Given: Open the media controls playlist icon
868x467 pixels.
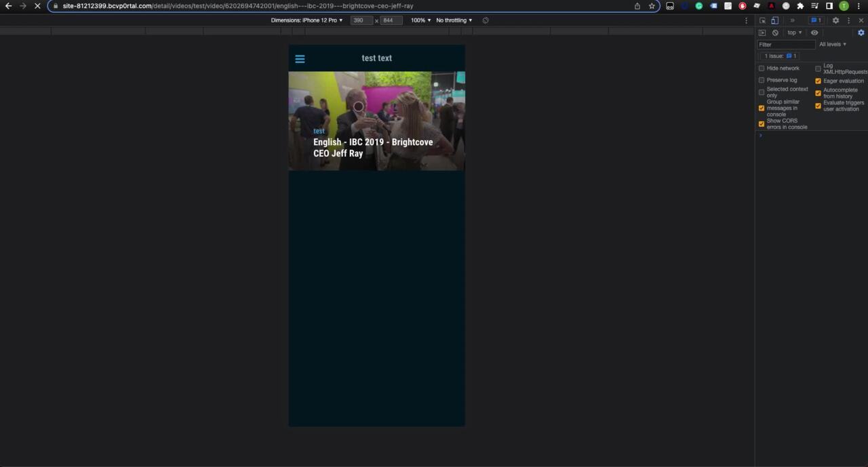Looking at the screenshot, I should (815, 6).
